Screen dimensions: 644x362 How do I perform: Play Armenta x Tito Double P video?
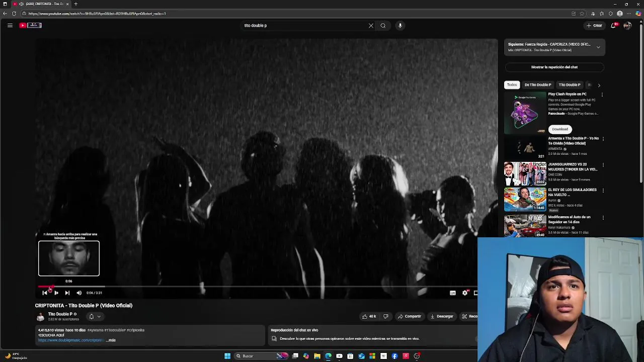[x=525, y=147]
